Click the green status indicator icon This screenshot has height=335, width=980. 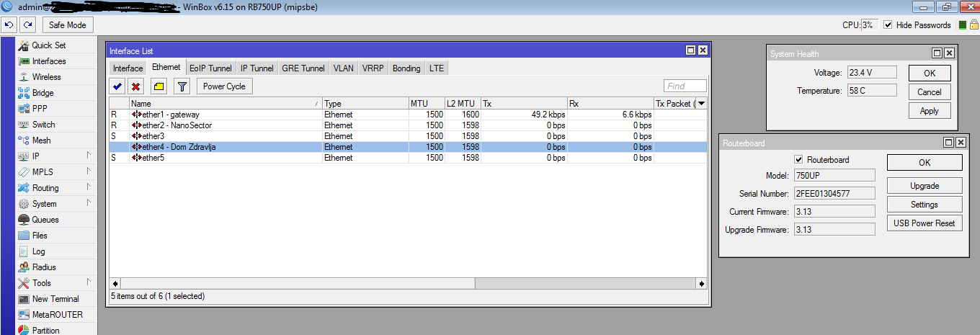click(963, 25)
